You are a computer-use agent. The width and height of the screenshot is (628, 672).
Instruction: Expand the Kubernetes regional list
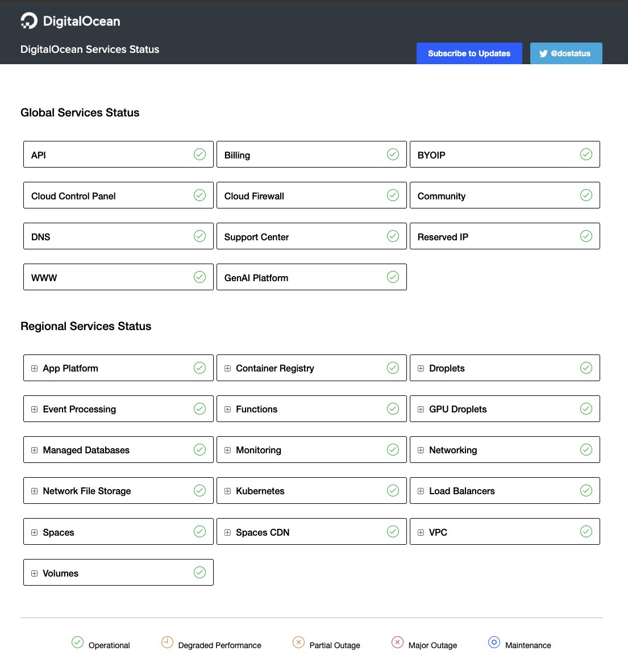click(x=228, y=491)
